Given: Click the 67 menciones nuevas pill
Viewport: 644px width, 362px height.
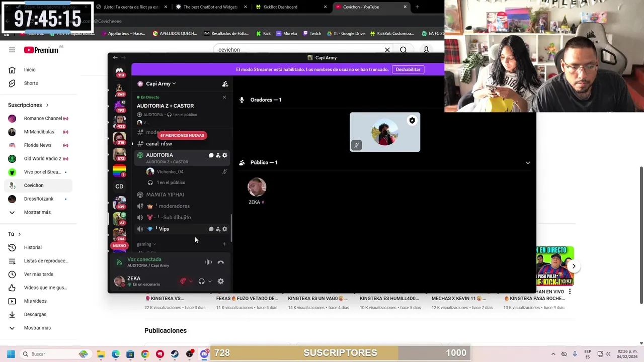Looking at the screenshot, I should [182, 135].
